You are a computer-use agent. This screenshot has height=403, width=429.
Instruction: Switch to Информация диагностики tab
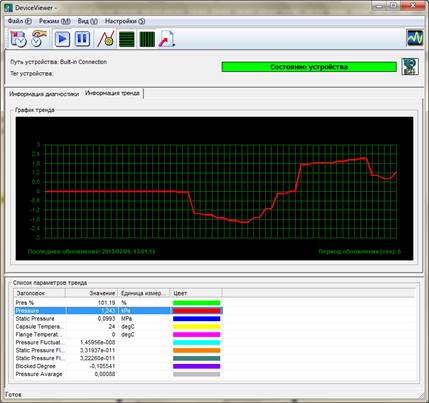(44, 94)
